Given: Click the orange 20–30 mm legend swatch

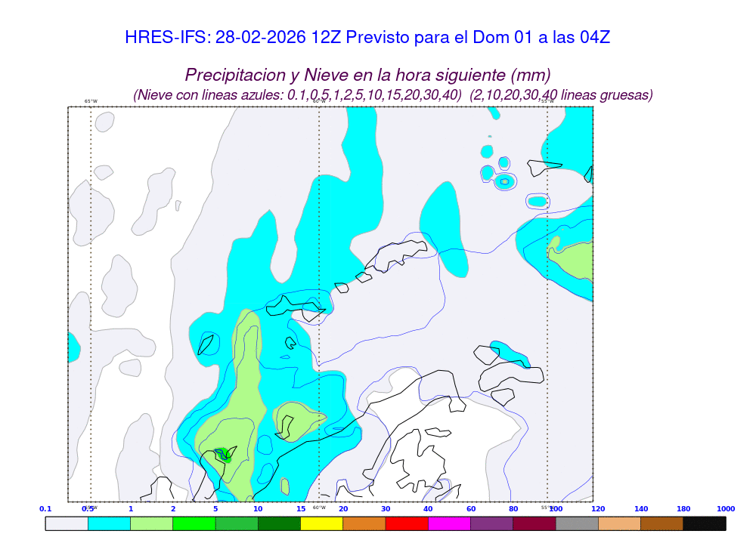Looking at the screenshot, I should (x=364, y=523).
